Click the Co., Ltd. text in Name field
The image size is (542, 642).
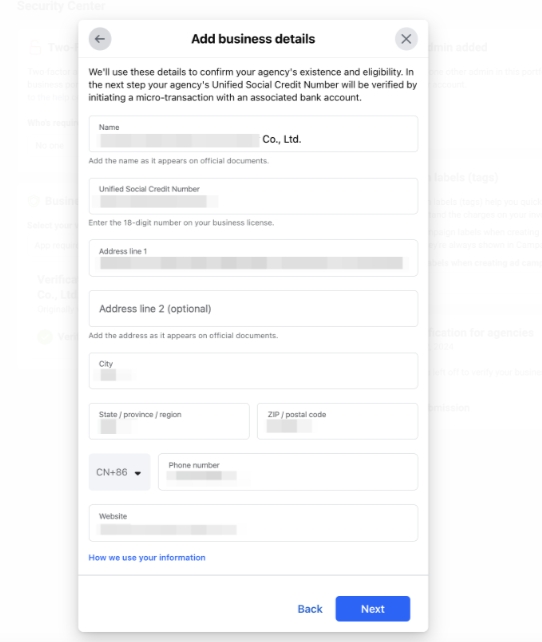pyautogui.click(x=282, y=140)
